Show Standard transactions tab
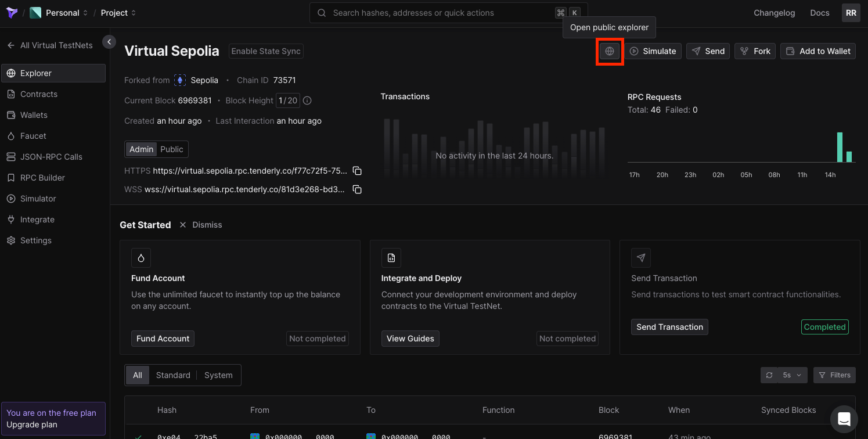The width and height of the screenshot is (868, 439). [x=173, y=375]
